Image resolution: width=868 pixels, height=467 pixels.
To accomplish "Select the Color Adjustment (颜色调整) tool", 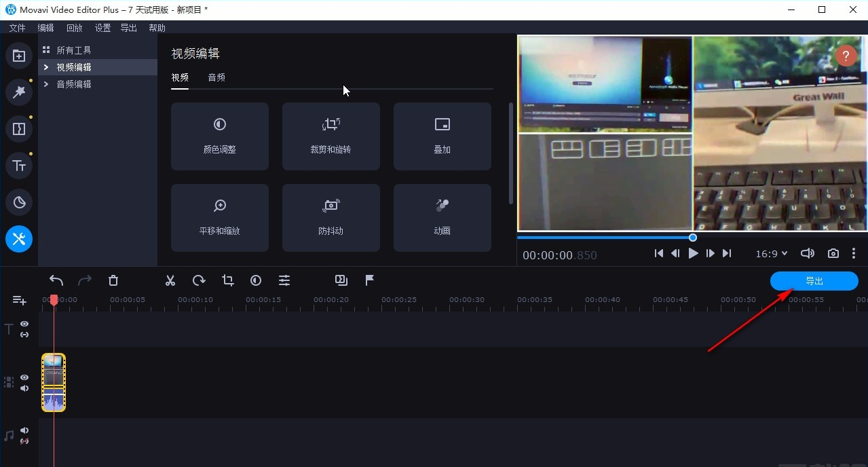I will click(x=220, y=136).
